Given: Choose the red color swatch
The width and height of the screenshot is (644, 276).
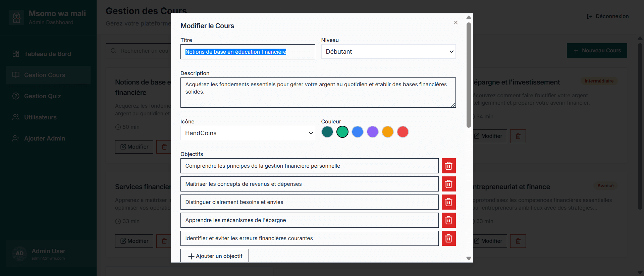Looking at the screenshot, I should click(402, 132).
